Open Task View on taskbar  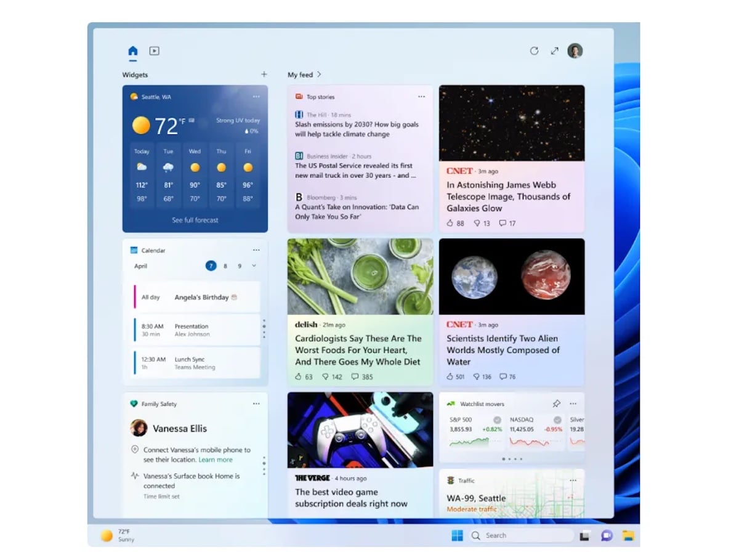pyautogui.click(x=585, y=535)
